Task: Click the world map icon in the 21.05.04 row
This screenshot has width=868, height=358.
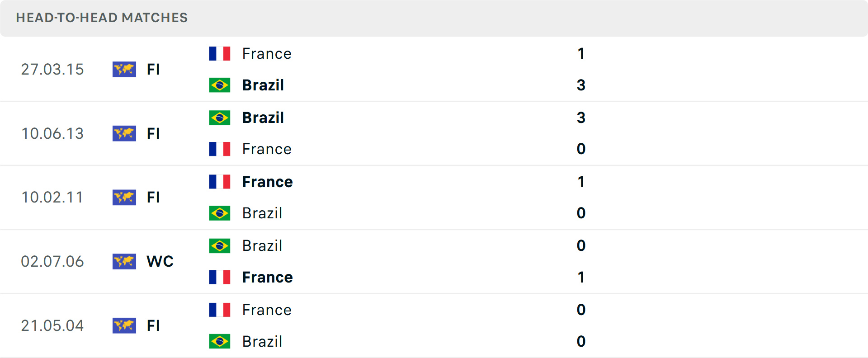Action: (x=124, y=325)
